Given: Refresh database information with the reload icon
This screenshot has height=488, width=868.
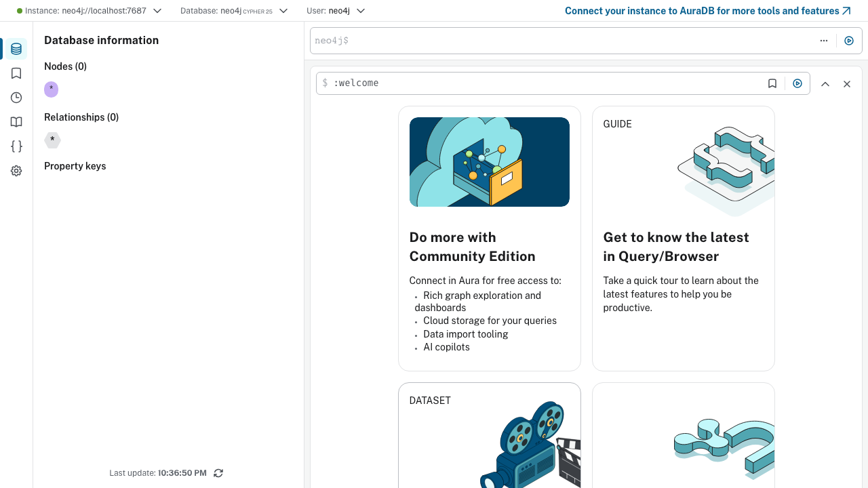Looking at the screenshot, I should pyautogui.click(x=218, y=473).
